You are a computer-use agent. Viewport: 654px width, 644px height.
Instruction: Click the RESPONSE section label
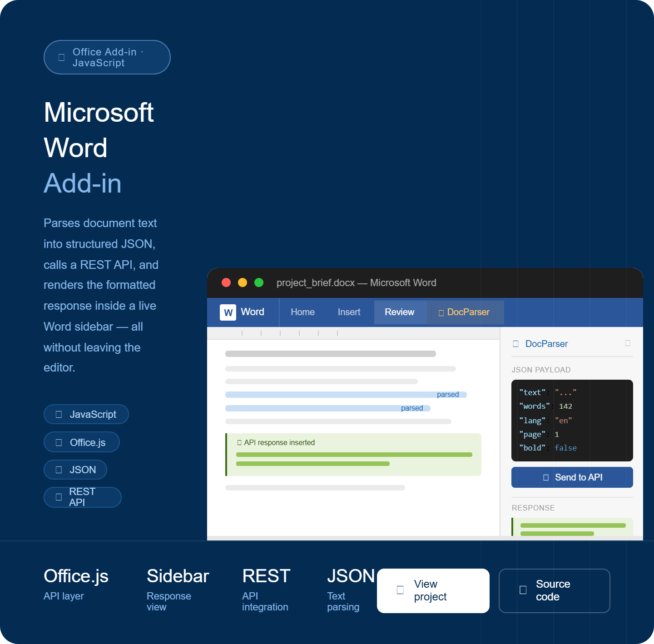533,508
